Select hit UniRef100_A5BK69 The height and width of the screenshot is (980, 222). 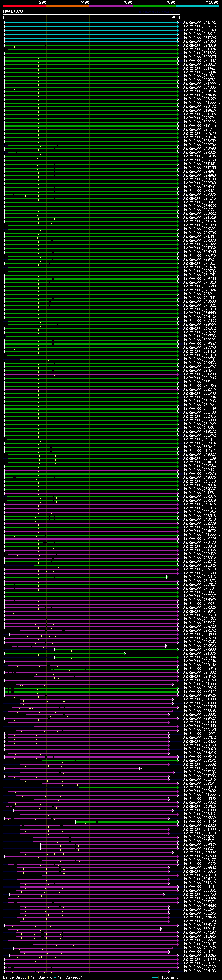[x=199, y=99]
